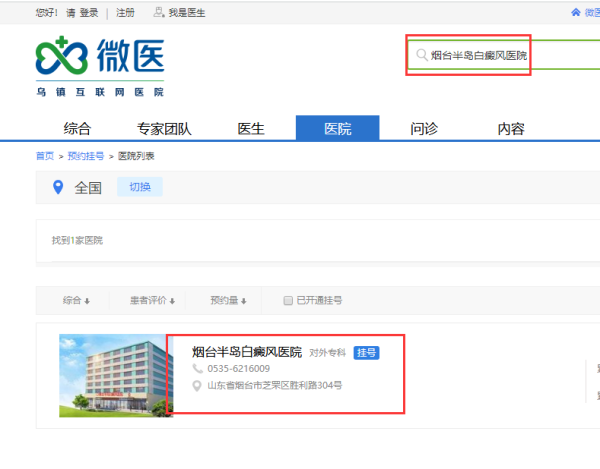Click the 找到1家医院 result count
Screen dimensions: 600x469
(x=77, y=241)
